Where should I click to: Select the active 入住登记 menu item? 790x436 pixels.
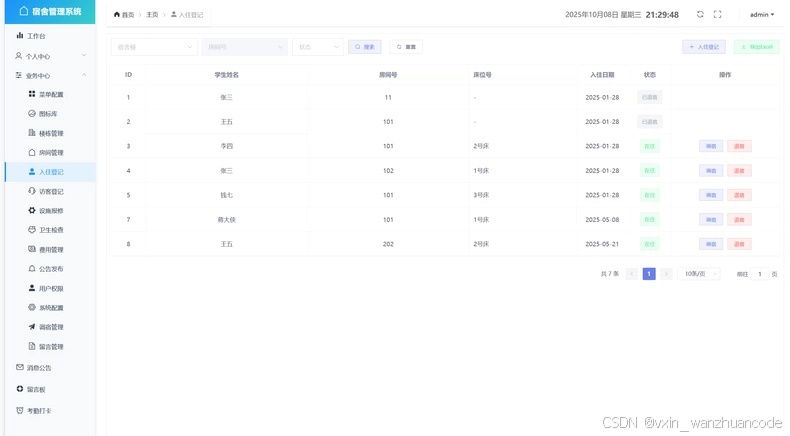(x=50, y=172)
